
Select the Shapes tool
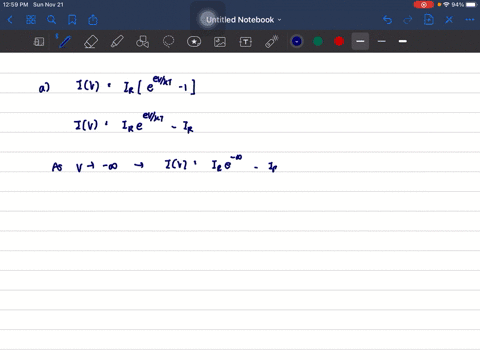coord(142,42)
